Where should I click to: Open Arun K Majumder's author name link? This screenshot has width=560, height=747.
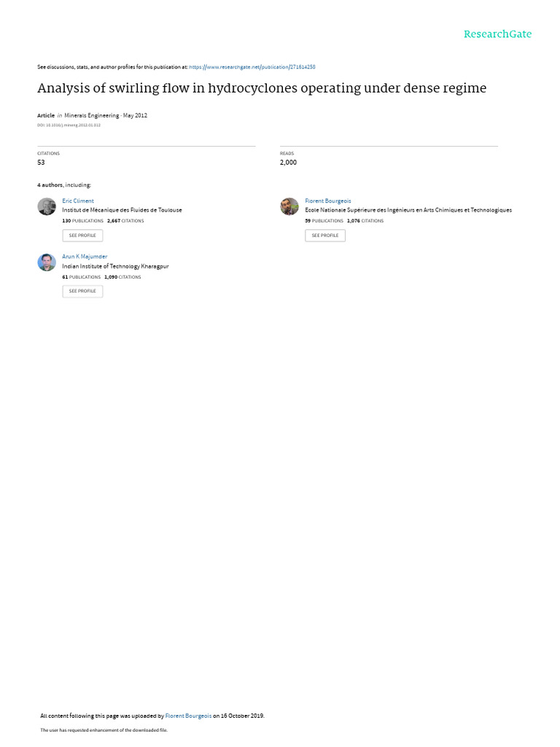click(85, 257)
